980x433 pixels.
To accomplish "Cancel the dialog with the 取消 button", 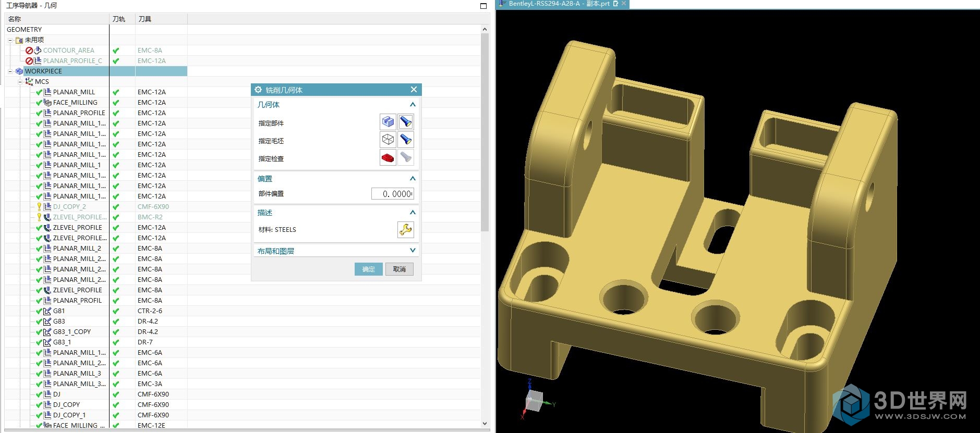I will click(400, 269).
